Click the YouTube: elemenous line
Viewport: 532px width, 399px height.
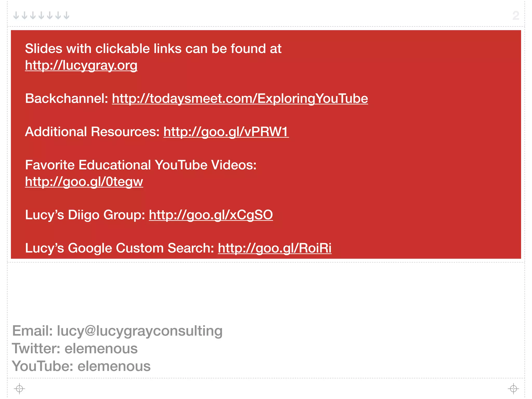point(81,366)
